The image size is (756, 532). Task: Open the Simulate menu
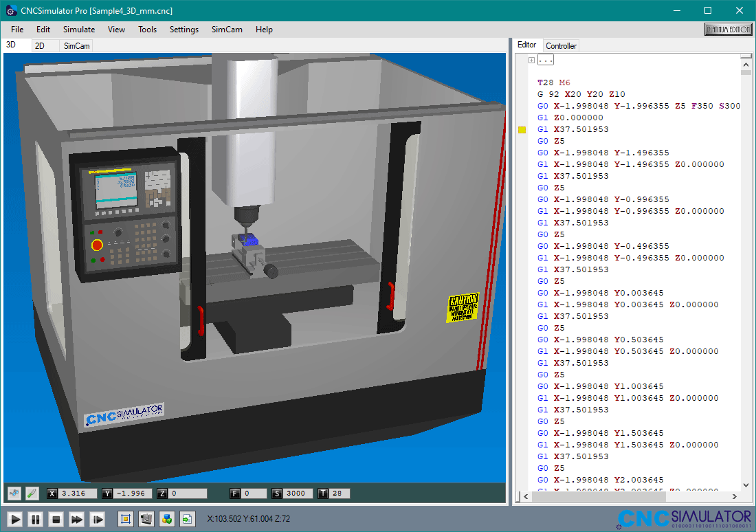(x=78, y=29)
